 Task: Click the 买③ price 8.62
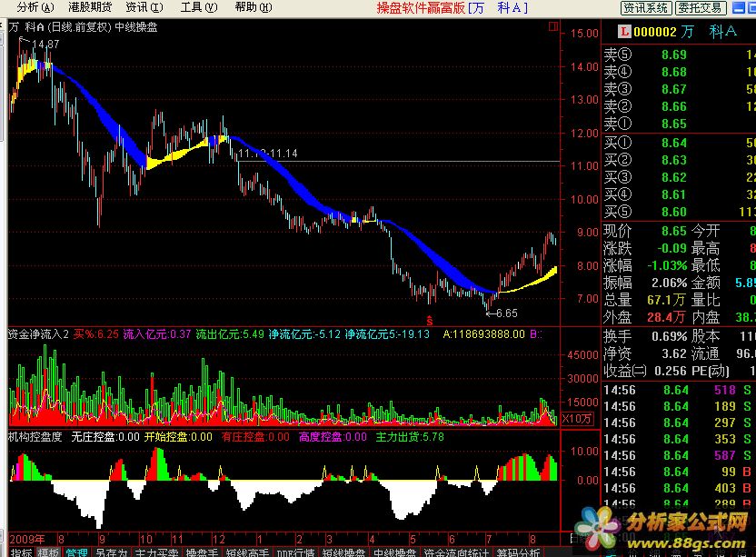[674, 177]
